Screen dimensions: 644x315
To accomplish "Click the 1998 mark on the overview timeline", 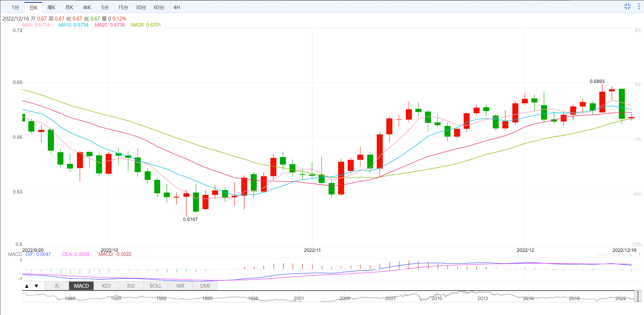I will point(253,298).
